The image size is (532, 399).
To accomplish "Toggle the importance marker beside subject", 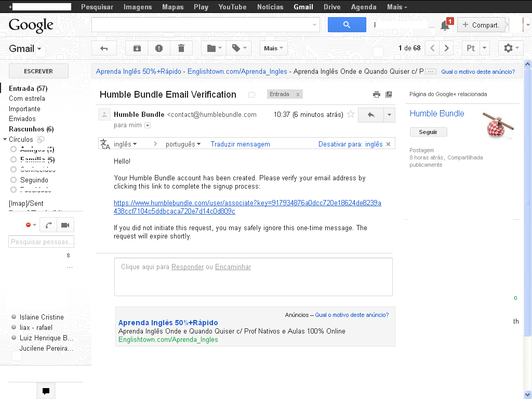I will pyautogui.click(x=252, y=95).
